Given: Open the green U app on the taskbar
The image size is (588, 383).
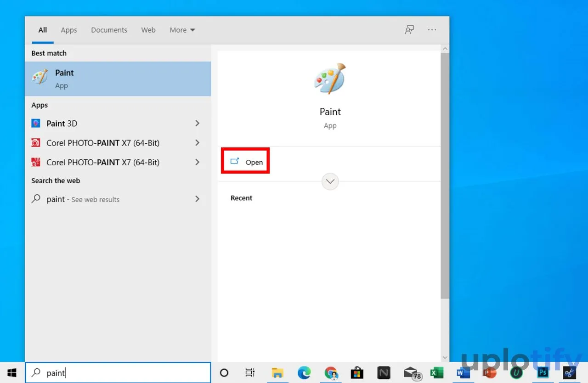Looking at the screenshot, I should click(x=516, y=373).
